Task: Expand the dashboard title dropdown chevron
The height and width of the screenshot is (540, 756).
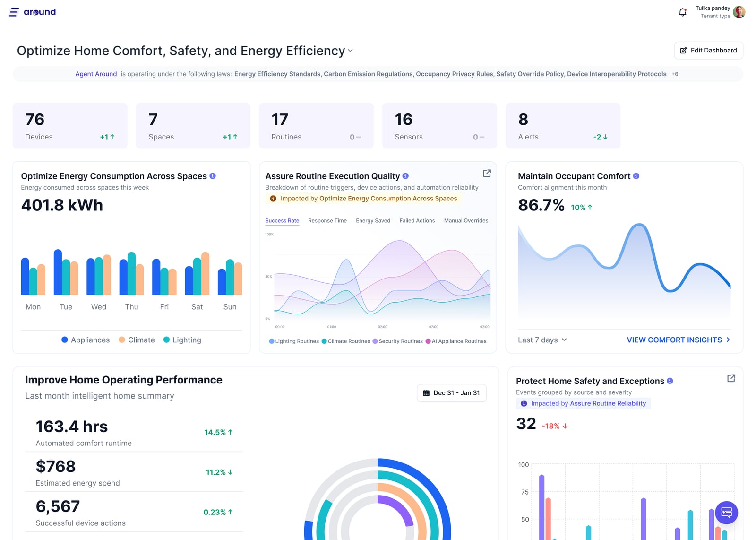Action: [350, 51]
